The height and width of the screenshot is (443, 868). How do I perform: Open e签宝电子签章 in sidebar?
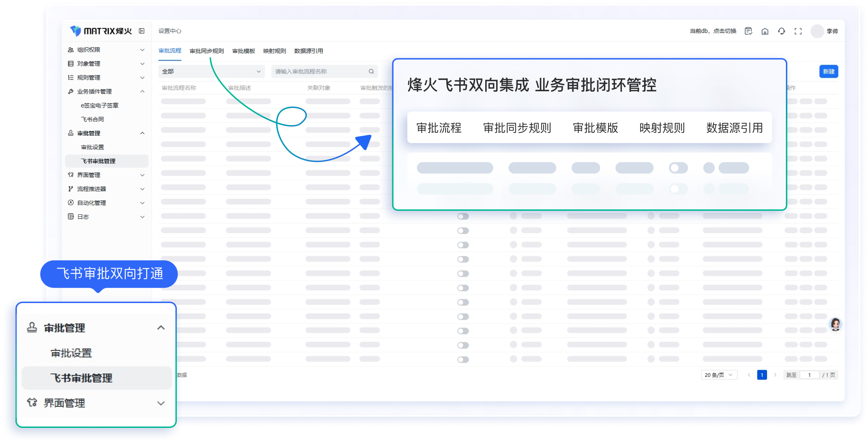tap(100, 105)
